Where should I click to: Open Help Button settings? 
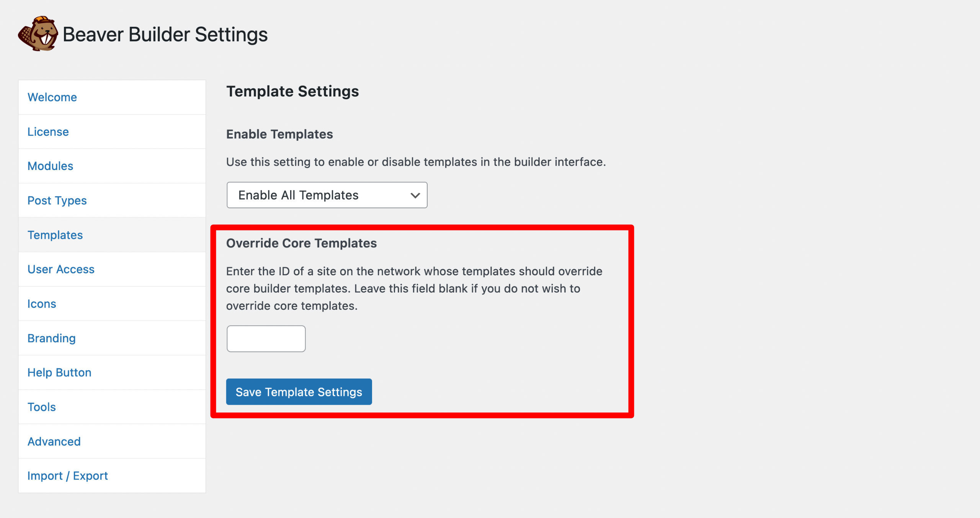tap(59, 372)
